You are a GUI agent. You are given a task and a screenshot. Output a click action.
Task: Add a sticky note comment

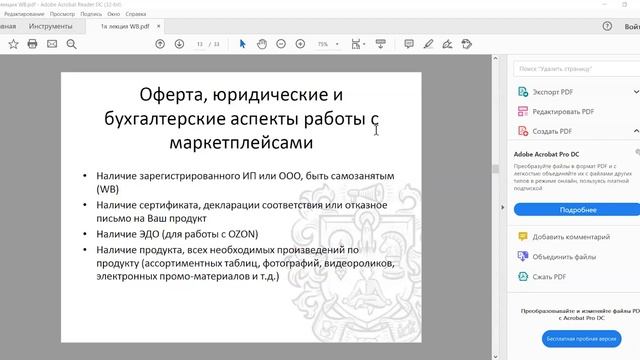tap(409, 44)
